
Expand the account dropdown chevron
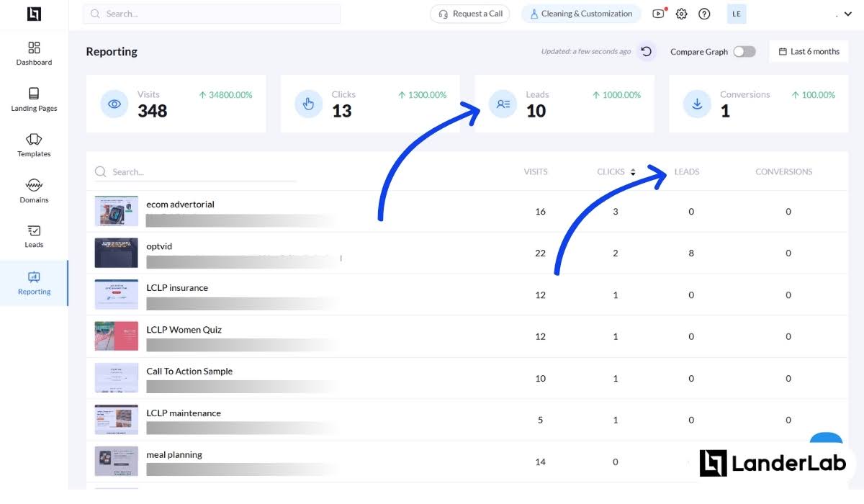click(848, 14)
